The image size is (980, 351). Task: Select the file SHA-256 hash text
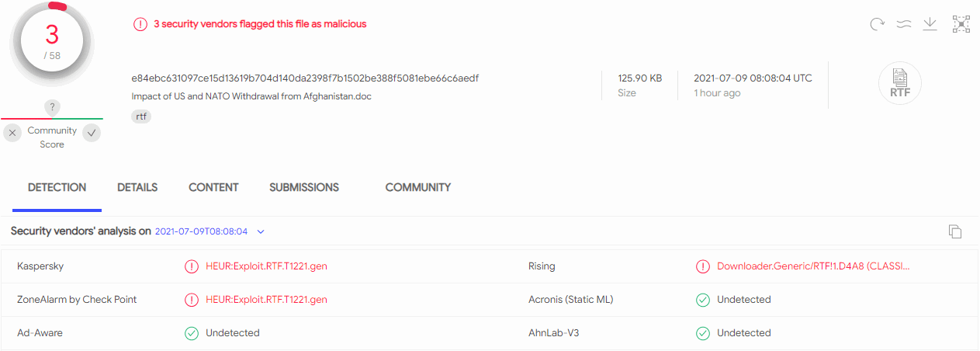(x=306, y=78)
